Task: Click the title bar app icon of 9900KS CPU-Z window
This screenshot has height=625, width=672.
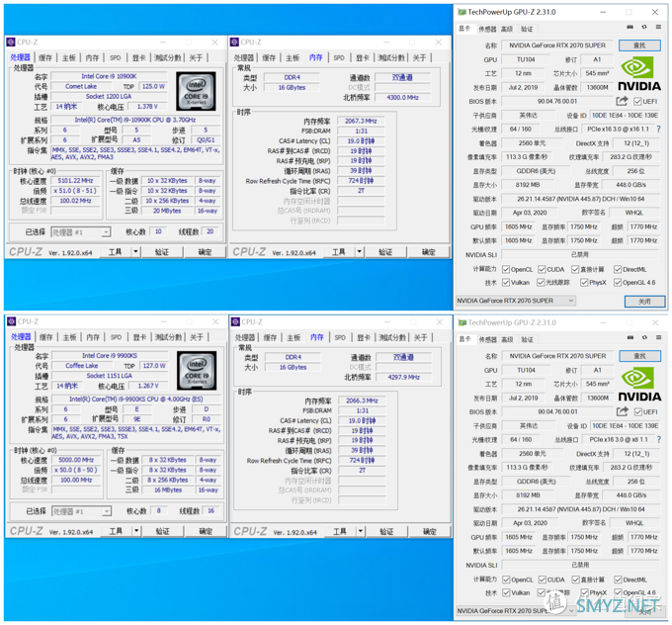Action: click(12, 321)
